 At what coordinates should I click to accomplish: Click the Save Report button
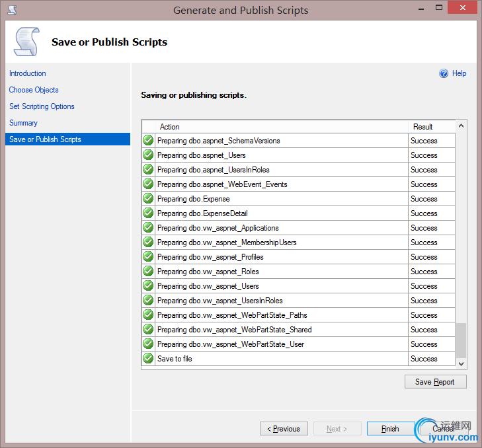pos(435,382)
